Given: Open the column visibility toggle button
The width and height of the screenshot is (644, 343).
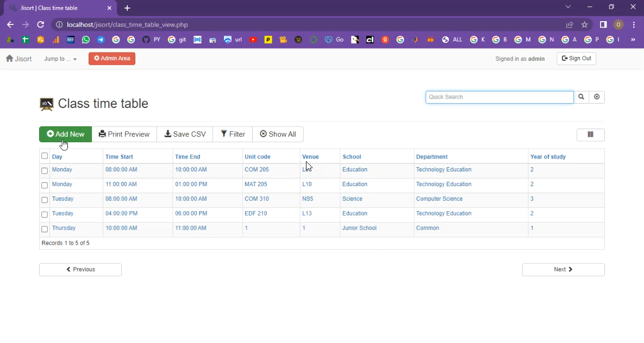Looking at the screenshot, I should (x=590, y=135).
